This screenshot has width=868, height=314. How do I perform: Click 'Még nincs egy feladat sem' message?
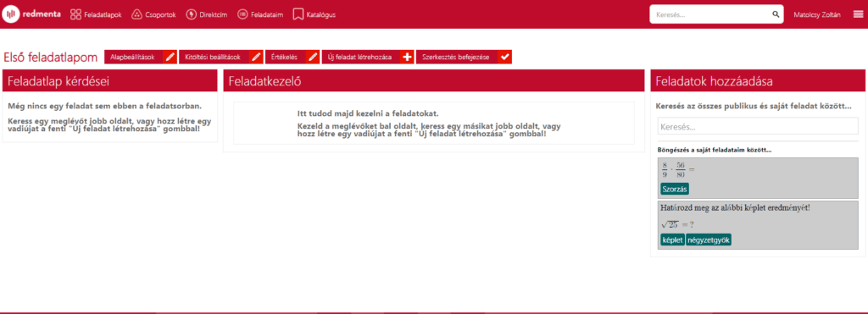pos(105,106)
